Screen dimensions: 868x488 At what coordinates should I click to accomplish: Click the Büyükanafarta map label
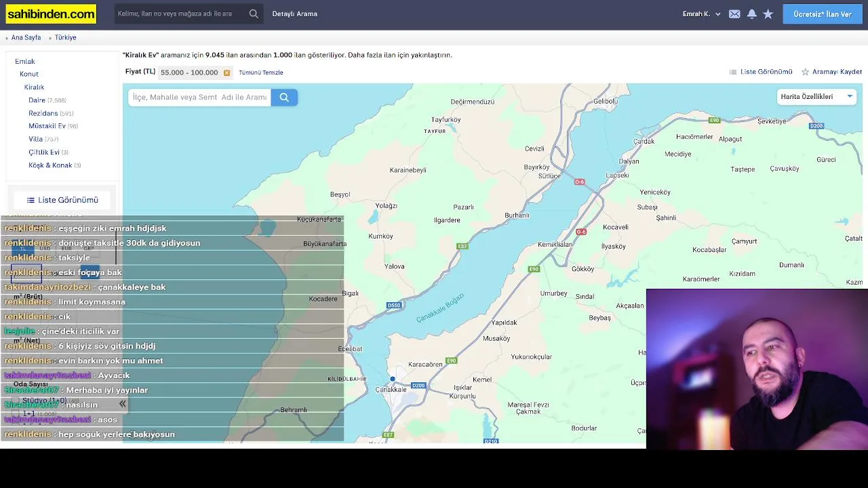(x=324, y=244)
